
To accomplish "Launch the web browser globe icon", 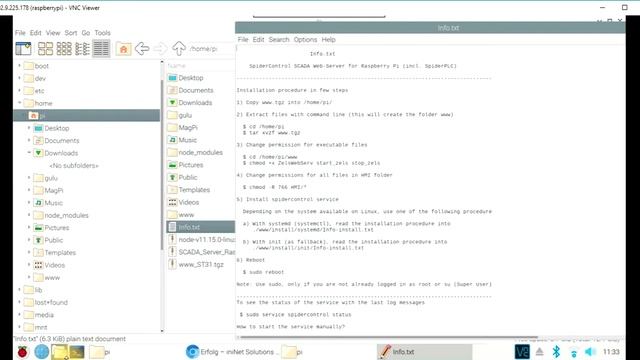I will 41,352.
